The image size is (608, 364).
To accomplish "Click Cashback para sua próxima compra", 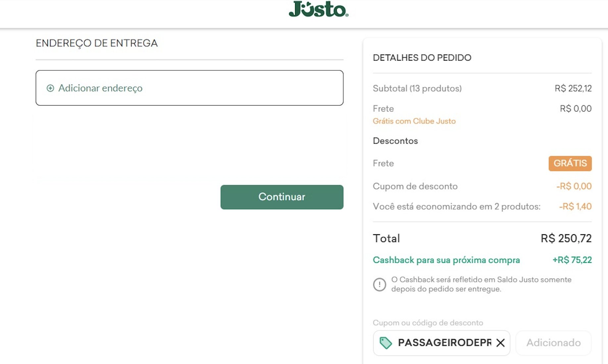I will 446,260.
